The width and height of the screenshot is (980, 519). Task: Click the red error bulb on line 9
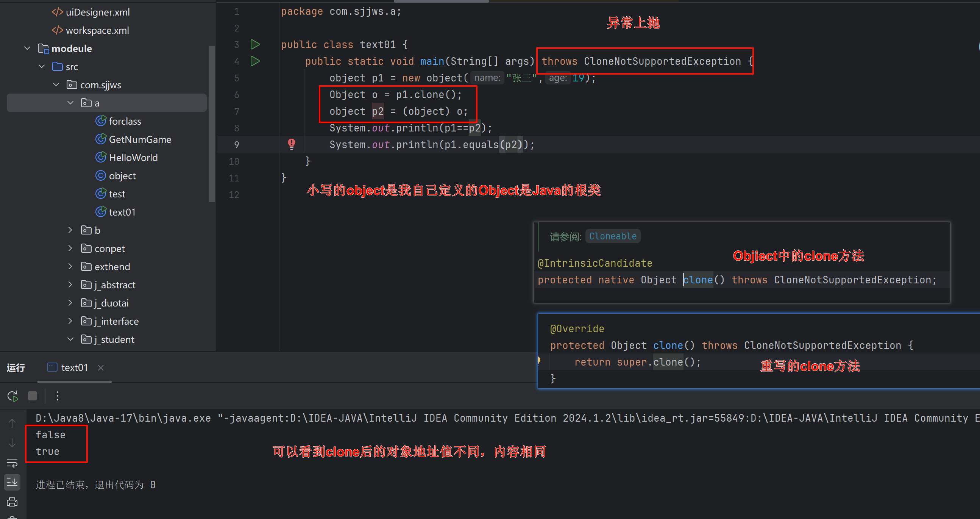292,144
